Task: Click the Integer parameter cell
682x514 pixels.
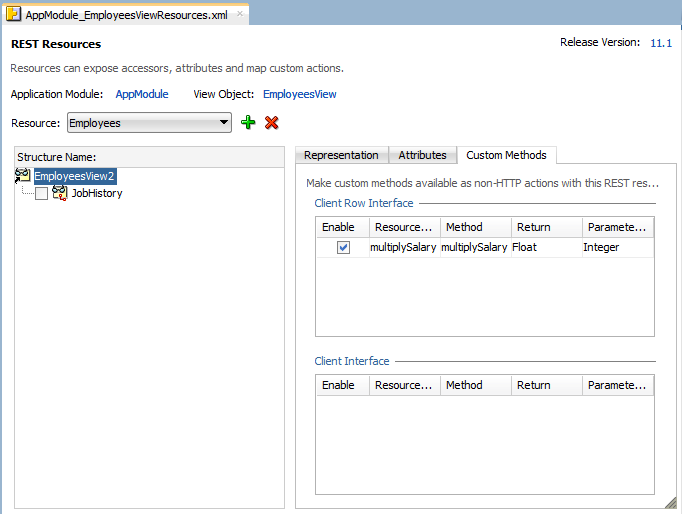Action: pyautogui.click(x=618, y=247)
